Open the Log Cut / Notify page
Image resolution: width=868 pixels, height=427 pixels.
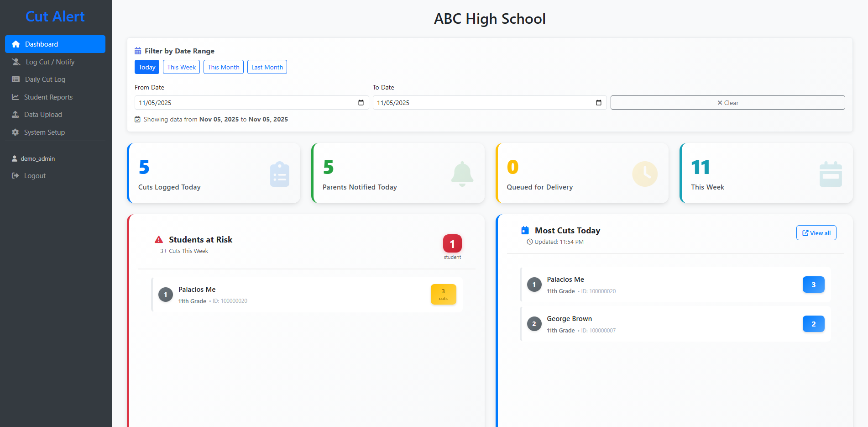50,62
